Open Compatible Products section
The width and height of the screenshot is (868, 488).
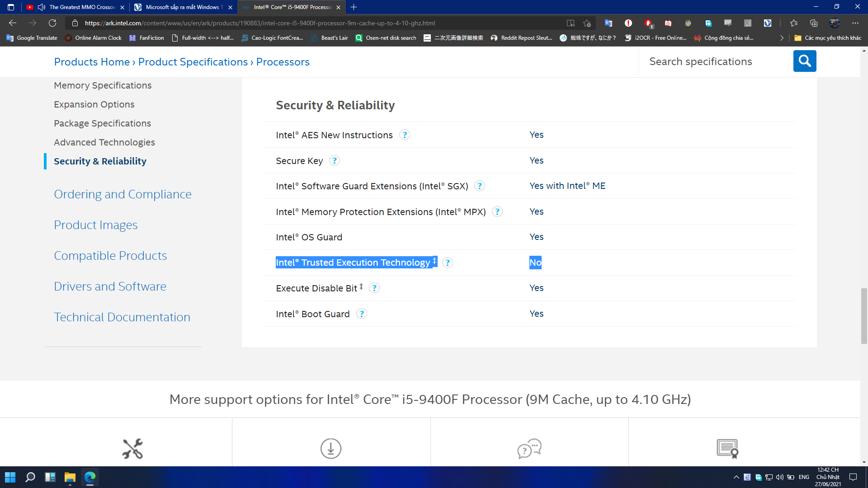[110, 256]
